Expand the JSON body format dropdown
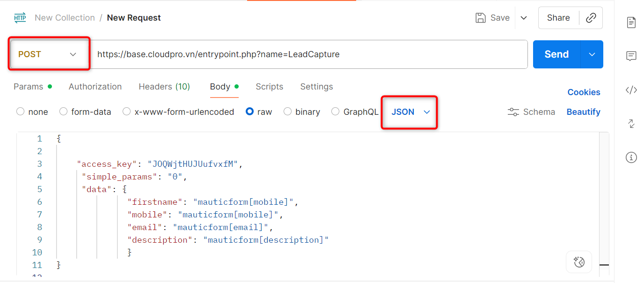 tap(410, 112)
